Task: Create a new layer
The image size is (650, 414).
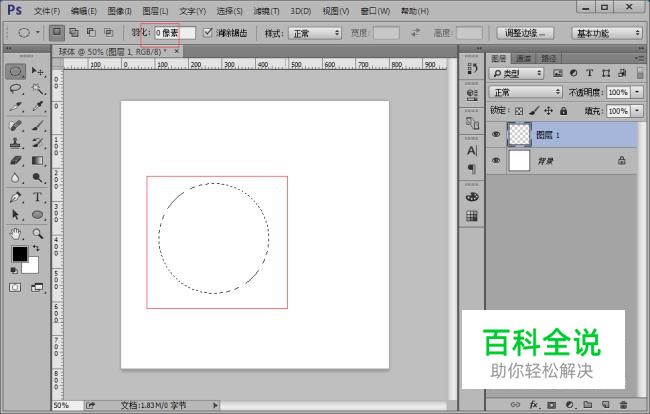Action: pos(606,404)
